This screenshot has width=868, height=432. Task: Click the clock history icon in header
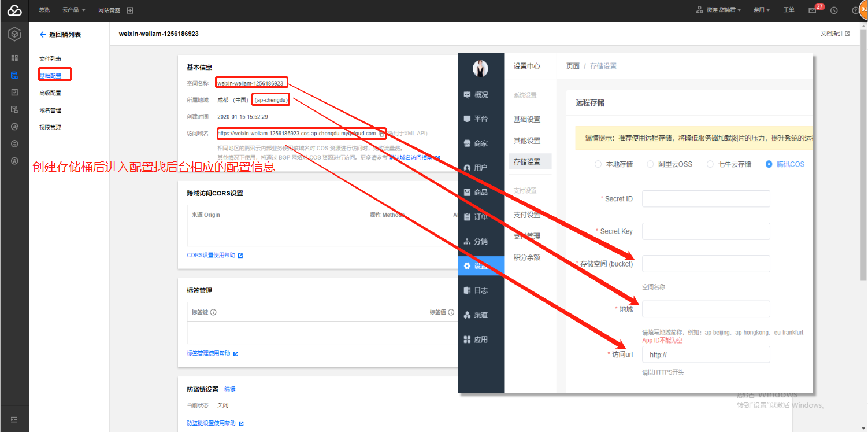[834, 10]
